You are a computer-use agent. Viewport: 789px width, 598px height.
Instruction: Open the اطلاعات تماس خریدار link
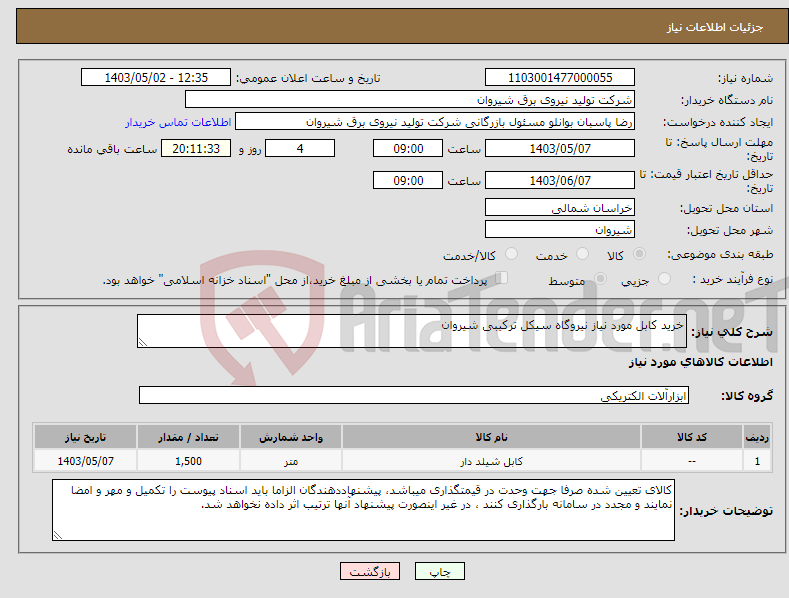pyautogui.click(x=178, y=122)
